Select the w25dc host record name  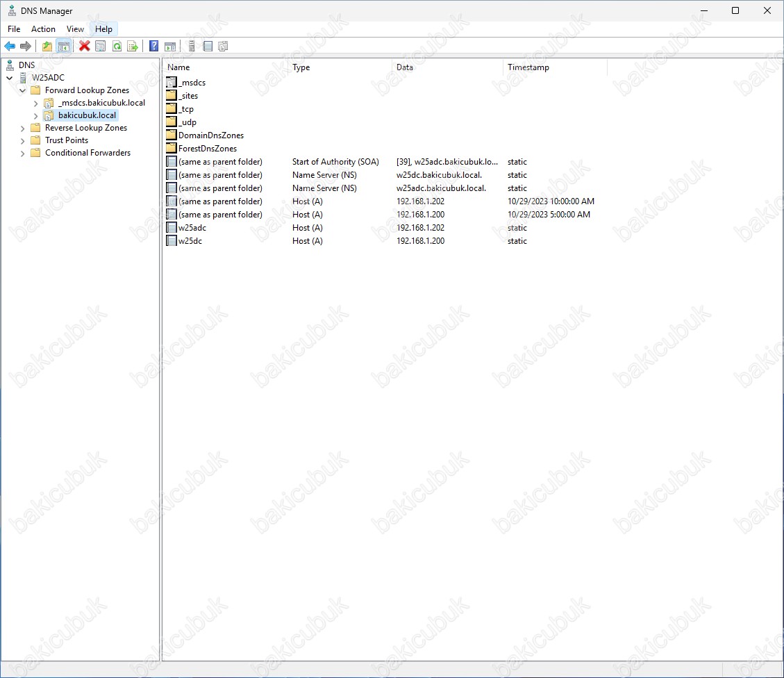190,241
